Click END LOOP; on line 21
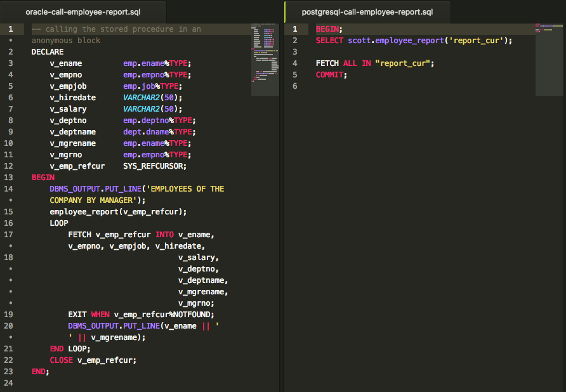Screen dimensions: 566x392 (x=70, y=349)
